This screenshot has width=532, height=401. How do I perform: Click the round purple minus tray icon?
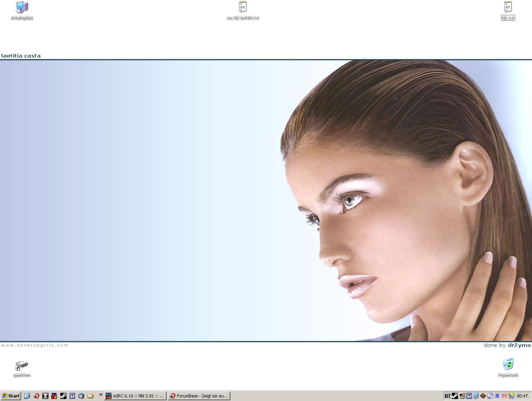click(x=490, y=396)
